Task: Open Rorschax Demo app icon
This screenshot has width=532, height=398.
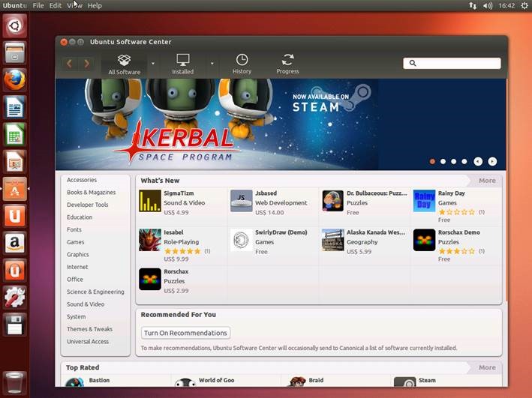Action: point(424,240)
